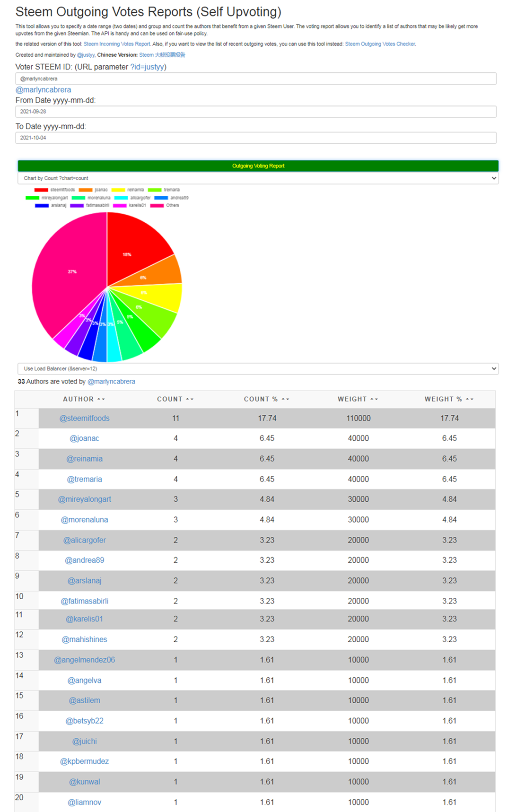Image resolution: width=516 pixels, height=812 pixels.
Task: Toggle the steemitfoods red legend swatch
Action: (x=41, y=190)
